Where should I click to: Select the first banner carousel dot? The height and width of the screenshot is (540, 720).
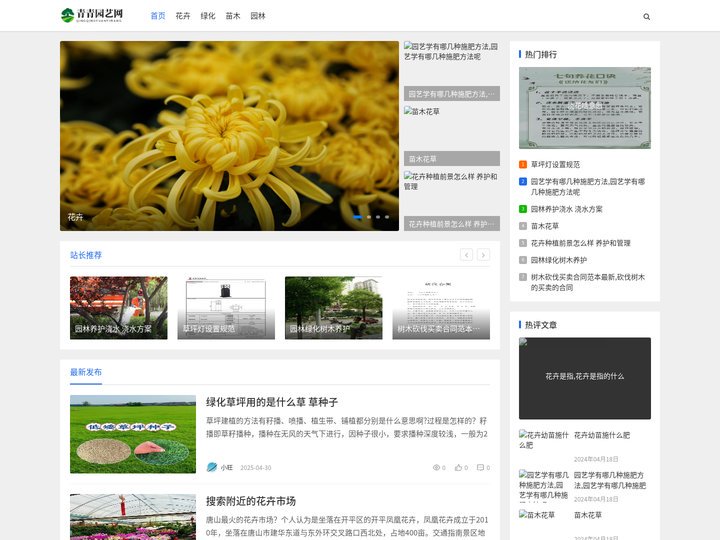click(x=357, y=217)
